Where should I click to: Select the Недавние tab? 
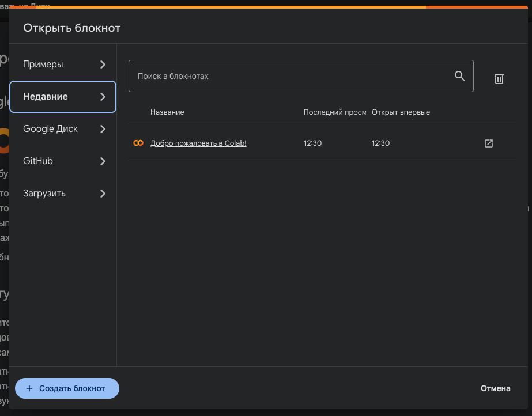[46, 97]
